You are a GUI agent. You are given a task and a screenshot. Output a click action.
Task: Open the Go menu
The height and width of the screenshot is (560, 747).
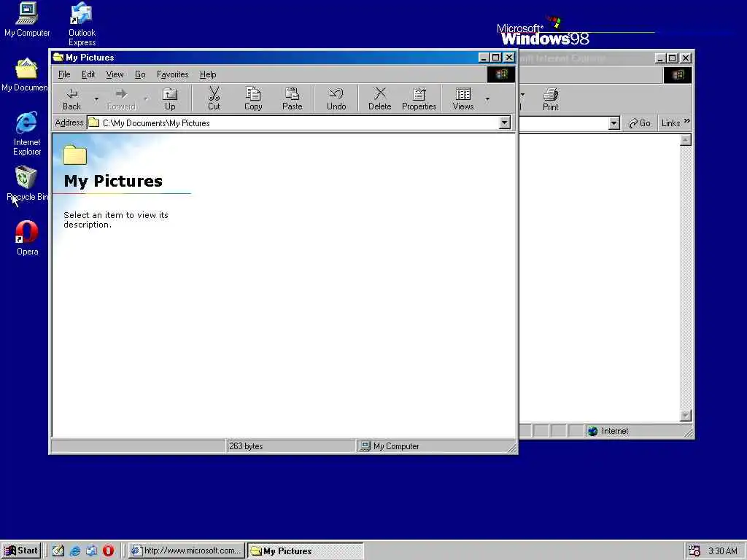tap(140, 74)
